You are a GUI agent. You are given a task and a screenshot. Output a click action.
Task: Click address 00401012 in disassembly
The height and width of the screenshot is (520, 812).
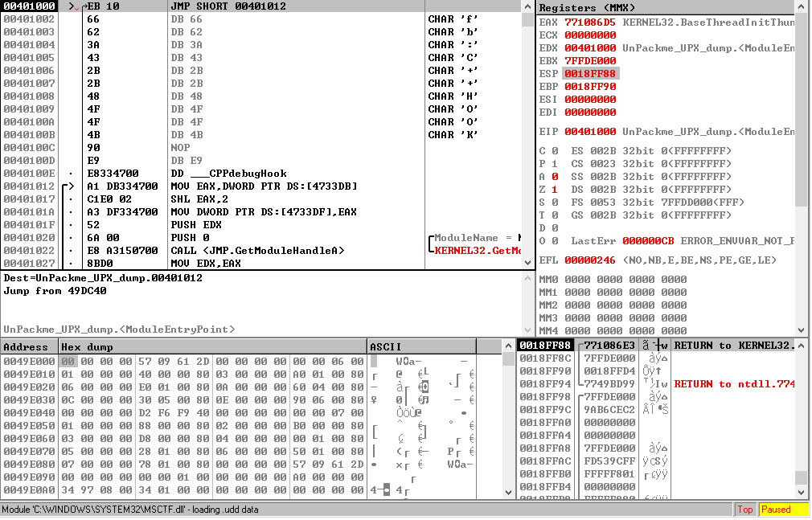coord(29,186)
